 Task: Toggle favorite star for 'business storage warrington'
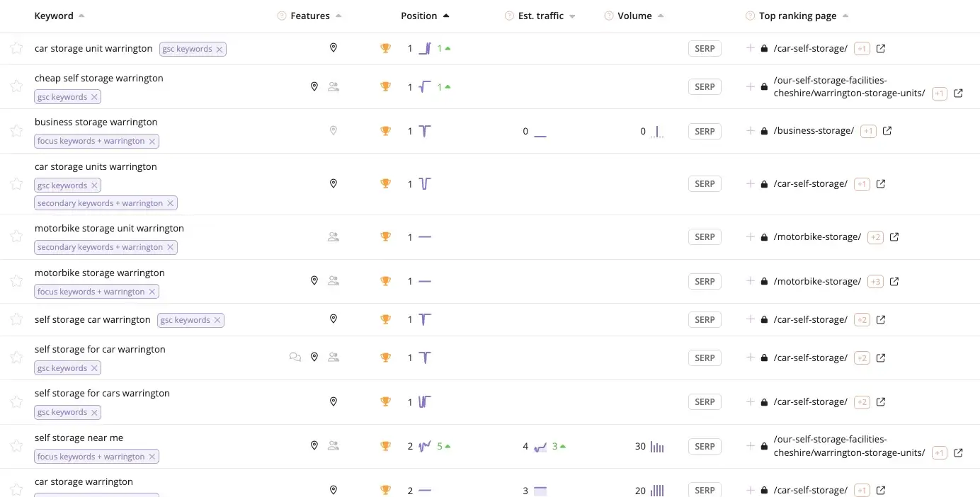click(16, 131)
